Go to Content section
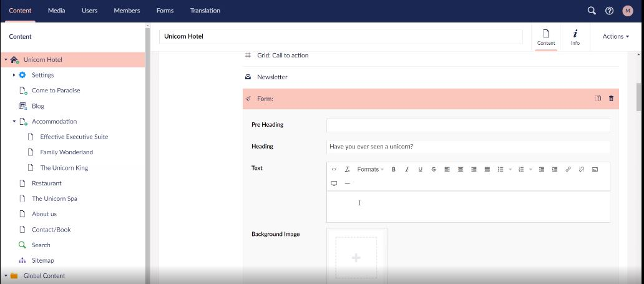Screen dimensions: 644x284 click(x=20, y=11)
